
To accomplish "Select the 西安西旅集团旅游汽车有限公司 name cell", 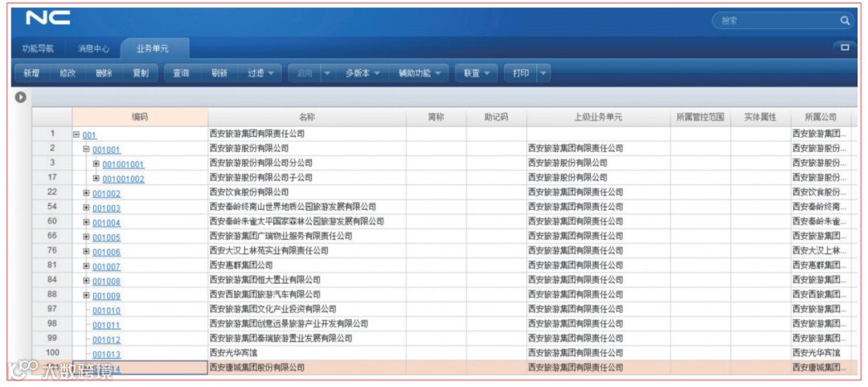I will 307,294.
